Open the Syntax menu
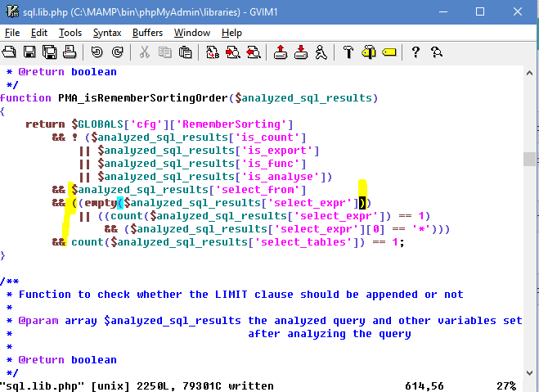This screenshot has height=392, width=539. 107,33
